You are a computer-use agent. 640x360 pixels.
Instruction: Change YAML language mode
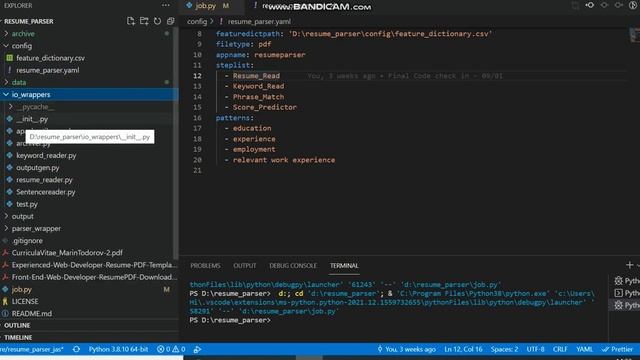pos(584,349)
